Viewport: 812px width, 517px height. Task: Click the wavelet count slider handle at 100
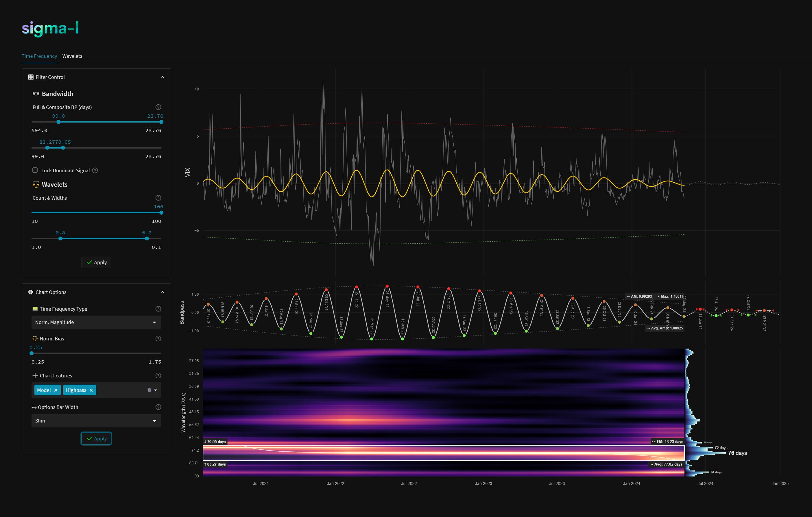pos(161,213)
